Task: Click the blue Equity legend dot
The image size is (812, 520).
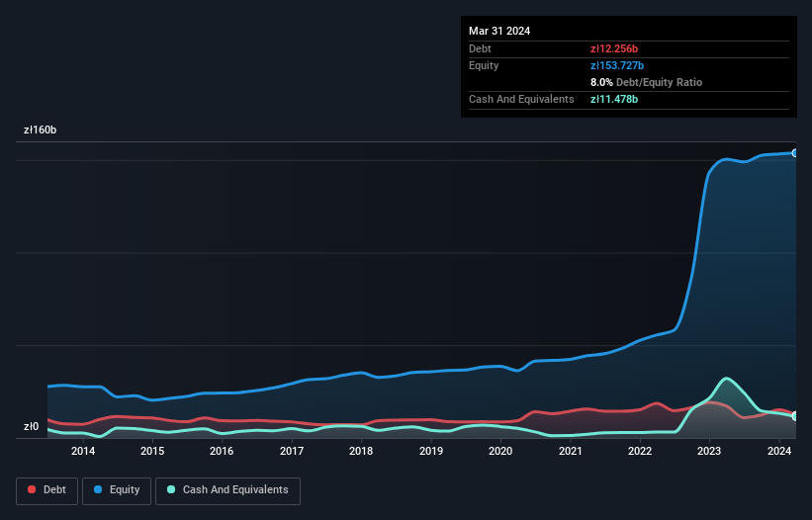Action: (x=98, y=489)
